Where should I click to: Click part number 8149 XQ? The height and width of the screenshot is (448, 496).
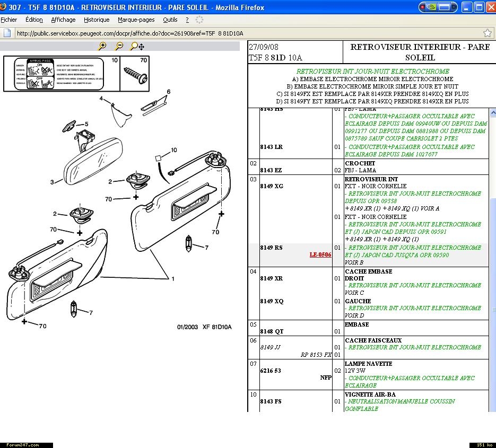[x=272, y=301]
